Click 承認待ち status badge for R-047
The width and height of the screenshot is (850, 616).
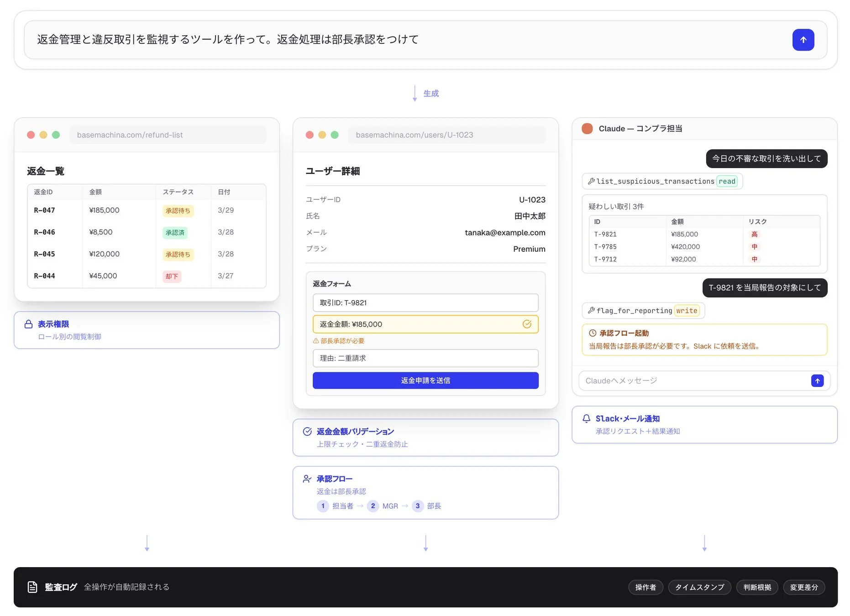178,210
